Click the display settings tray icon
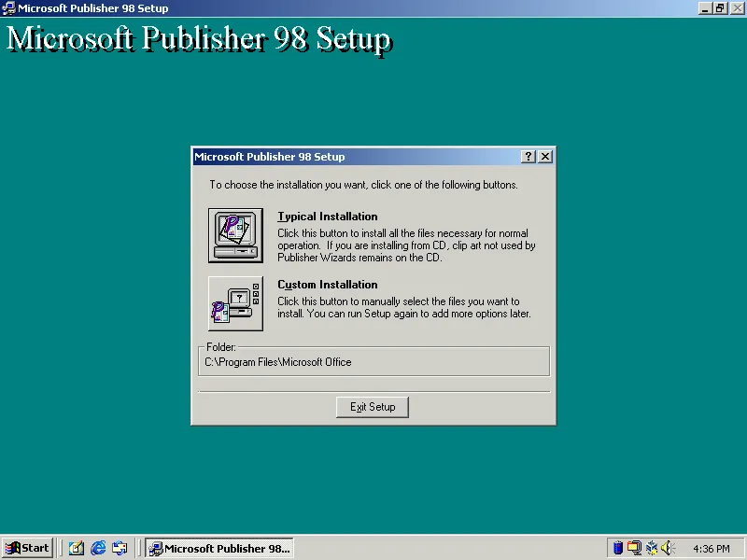Viewport: 747px width, 560px height. click(636, 548)
